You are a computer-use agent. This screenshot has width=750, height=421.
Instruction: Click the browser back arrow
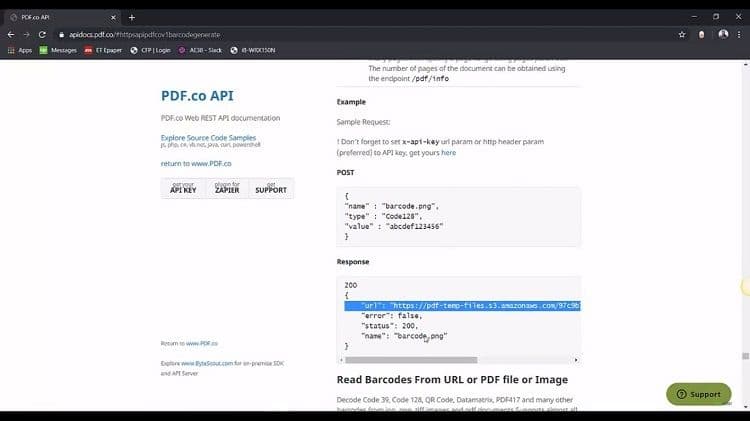10,34
